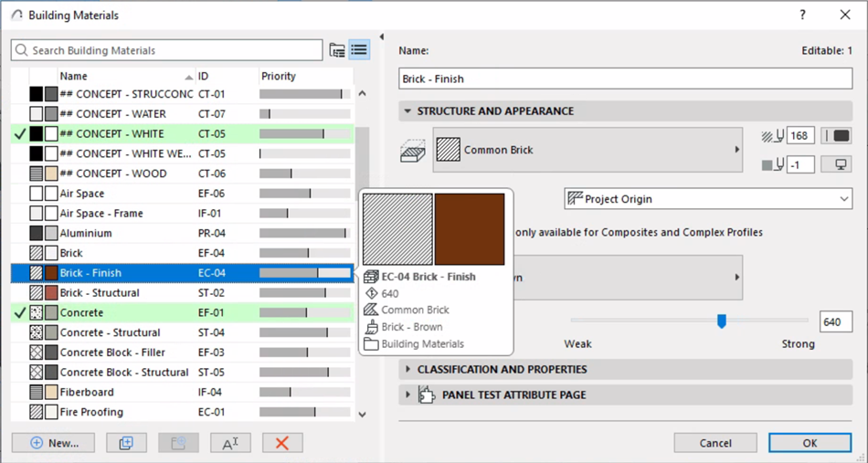The image size is (868, 463).
Task: Collapse the left list panel arrow
Action: (381, 37)
